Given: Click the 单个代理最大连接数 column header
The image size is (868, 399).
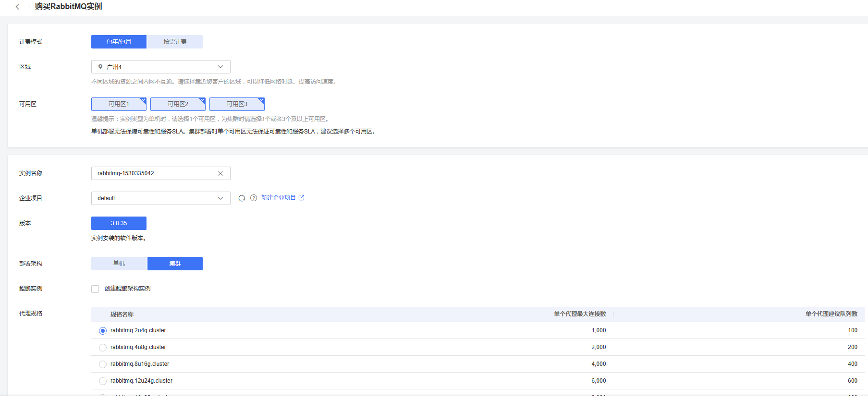Looking at the screenshot, I should pos(580,314).
